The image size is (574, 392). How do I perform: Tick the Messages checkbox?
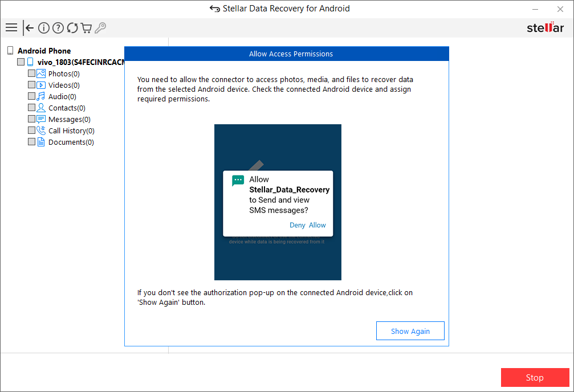tap(32, 119)
